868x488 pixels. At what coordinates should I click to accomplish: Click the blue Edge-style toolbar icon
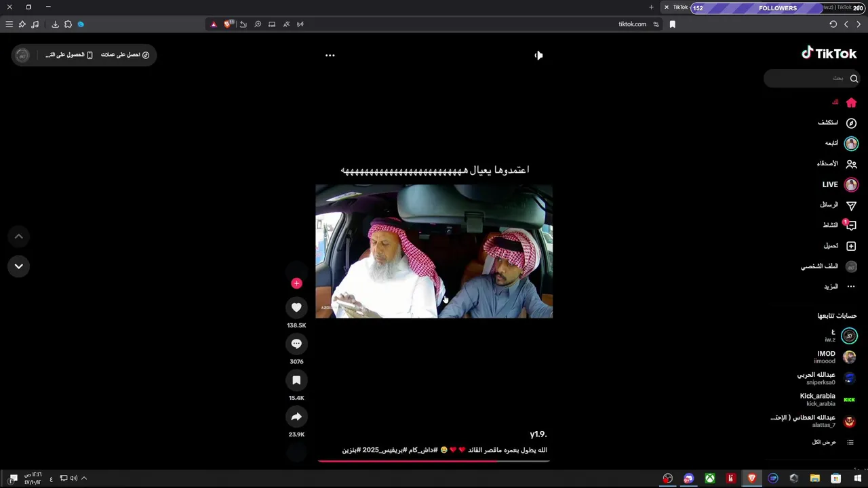pyautogui.click(x=81, y=24)
